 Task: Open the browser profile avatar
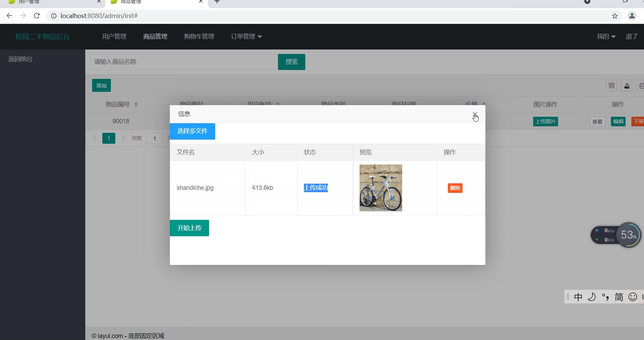(632, 16)
